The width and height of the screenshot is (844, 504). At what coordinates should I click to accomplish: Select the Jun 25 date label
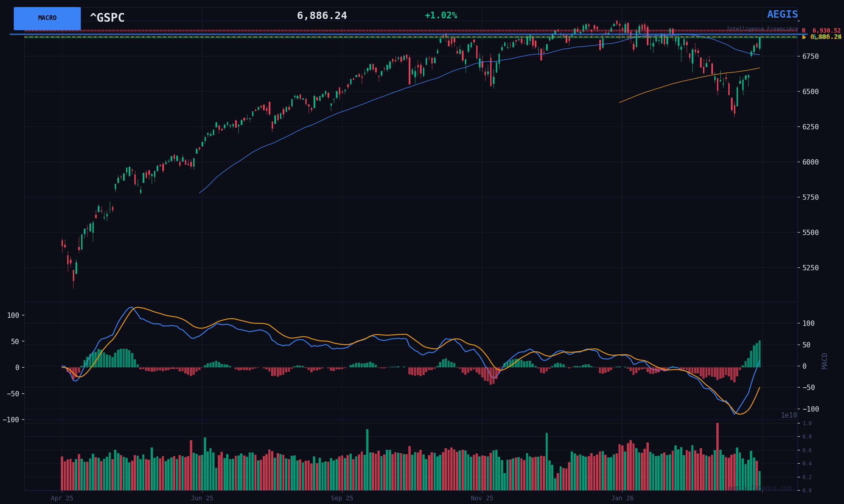[202, 498]
